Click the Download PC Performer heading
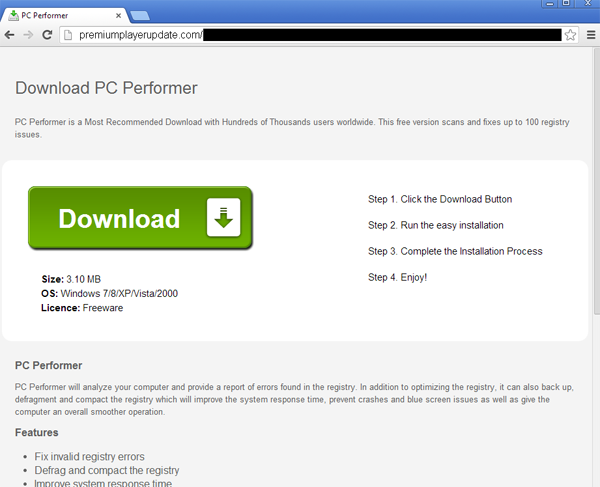This screenshot has width=600, height=487. click(106, 88)
